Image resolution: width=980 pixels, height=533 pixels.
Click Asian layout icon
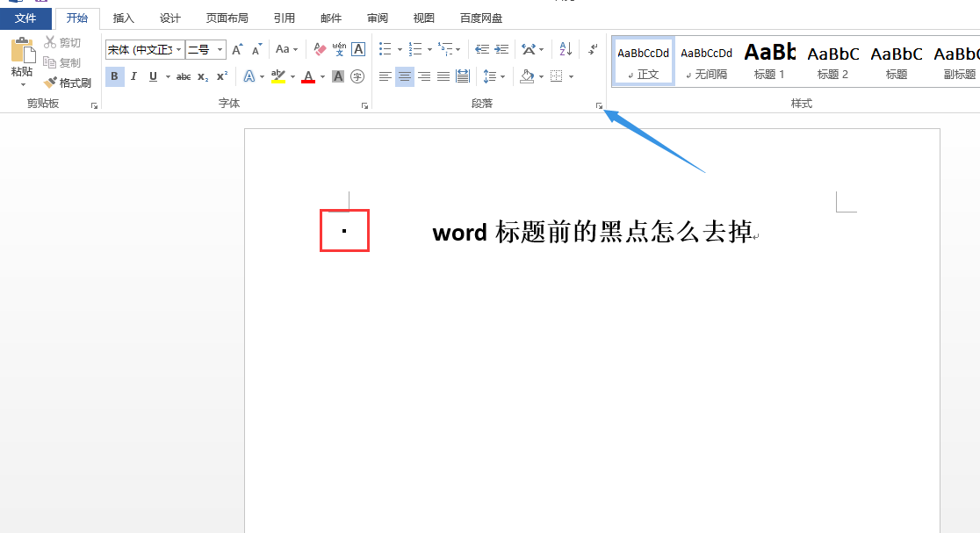pyautogui.click(x=529, y=49)
